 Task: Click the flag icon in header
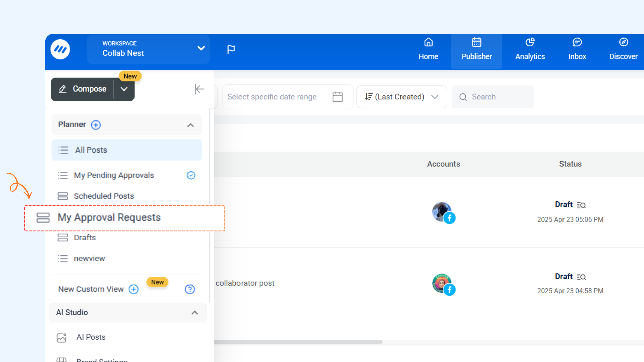[x=231, y=49]
